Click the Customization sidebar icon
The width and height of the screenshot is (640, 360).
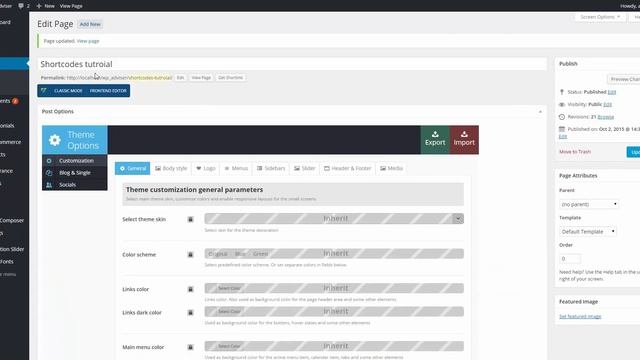click(49, 161)
